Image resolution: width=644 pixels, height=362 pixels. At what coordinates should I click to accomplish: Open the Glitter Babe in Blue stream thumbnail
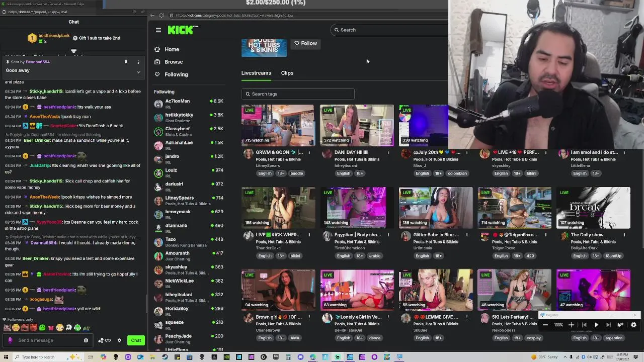pos(436,208)
